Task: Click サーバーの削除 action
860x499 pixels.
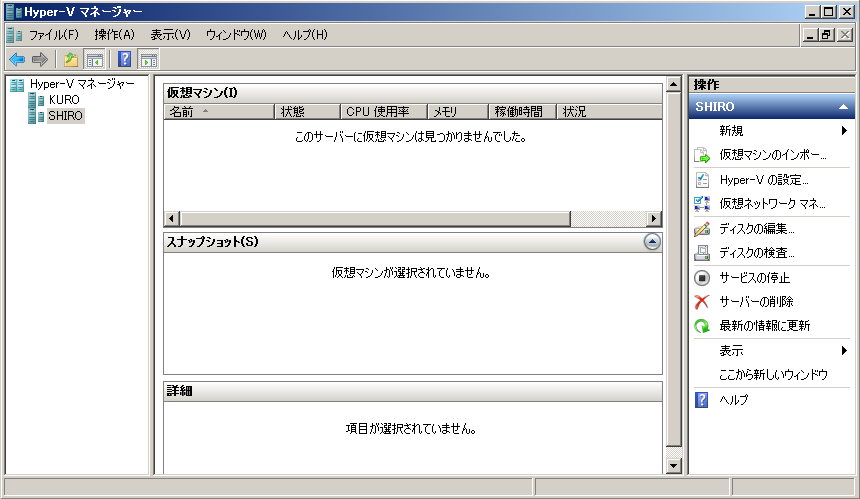Action: [756, 302]
